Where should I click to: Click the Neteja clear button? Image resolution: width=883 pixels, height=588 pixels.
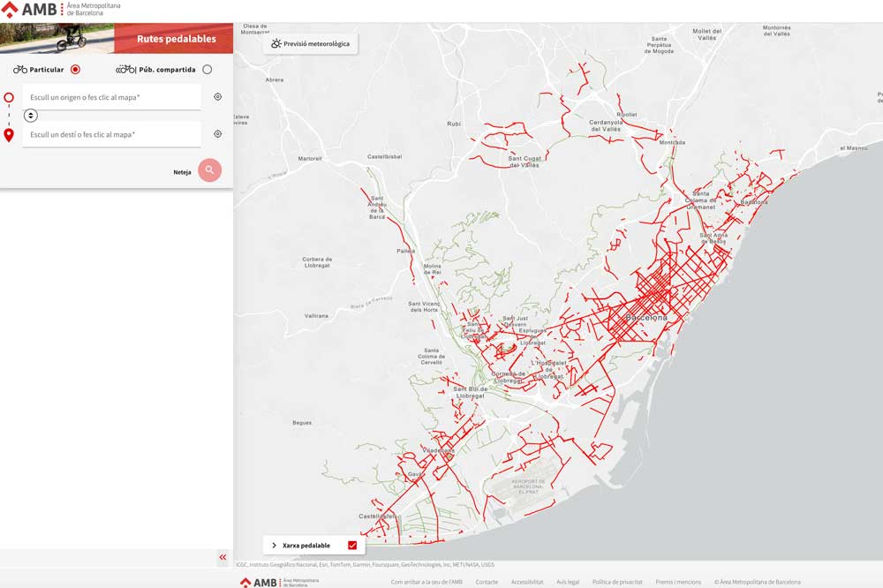click(182, 172)
